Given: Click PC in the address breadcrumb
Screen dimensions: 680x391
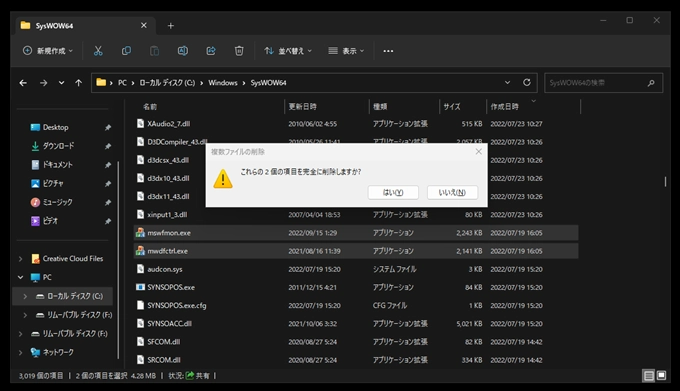Looking at the screenshot, I should (x=122, y=82).
